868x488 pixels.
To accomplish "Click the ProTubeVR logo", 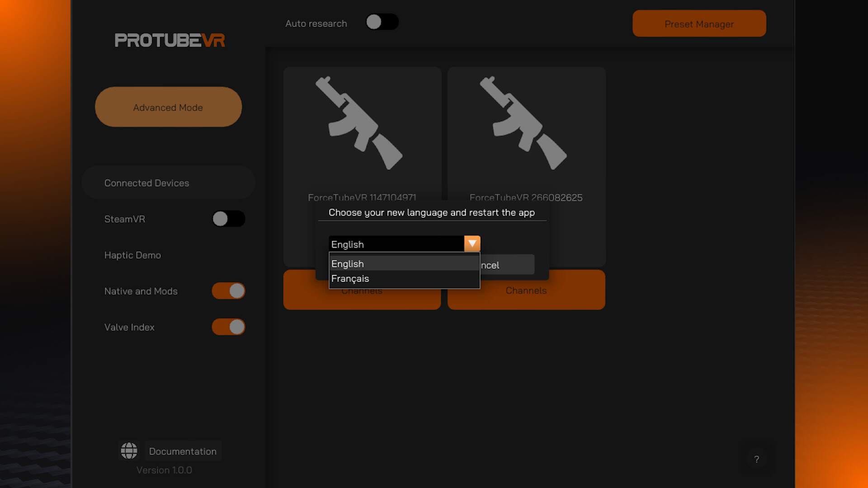I will pos(170,40).
